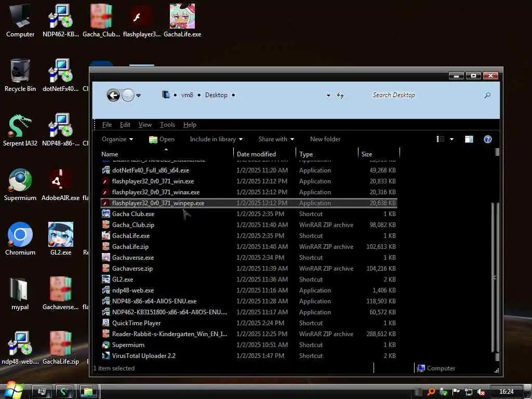Image resolution: width=532 pixels, height=399 pixels.
Task: Select the flashplayer3... desktop icon
Action: coord(142,20)
